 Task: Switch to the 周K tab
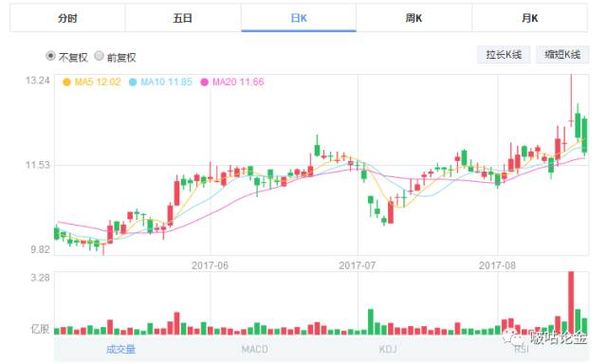(x=414, y=18)
